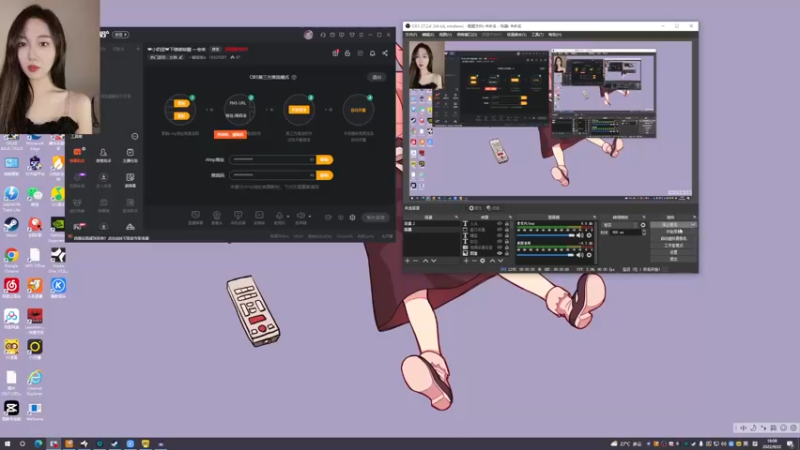Select the orange live-tool icon in toolbox
This screenshot has width=800, height=450.
click(x=77, y=153)
